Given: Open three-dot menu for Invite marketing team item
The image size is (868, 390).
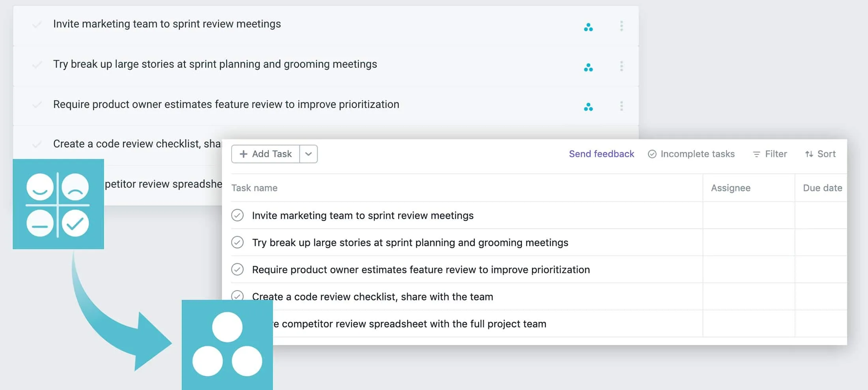Looking at the screenshot, I should [x=621, y=26].
